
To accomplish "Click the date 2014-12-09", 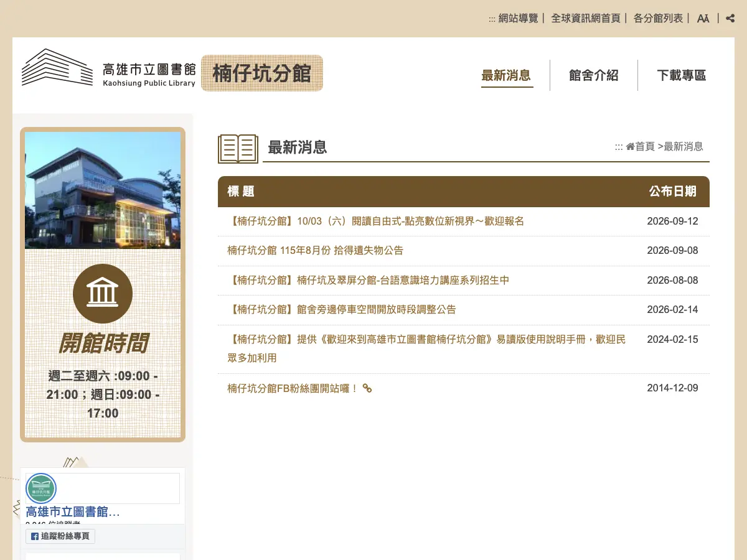I will click(x=673, y=388).
